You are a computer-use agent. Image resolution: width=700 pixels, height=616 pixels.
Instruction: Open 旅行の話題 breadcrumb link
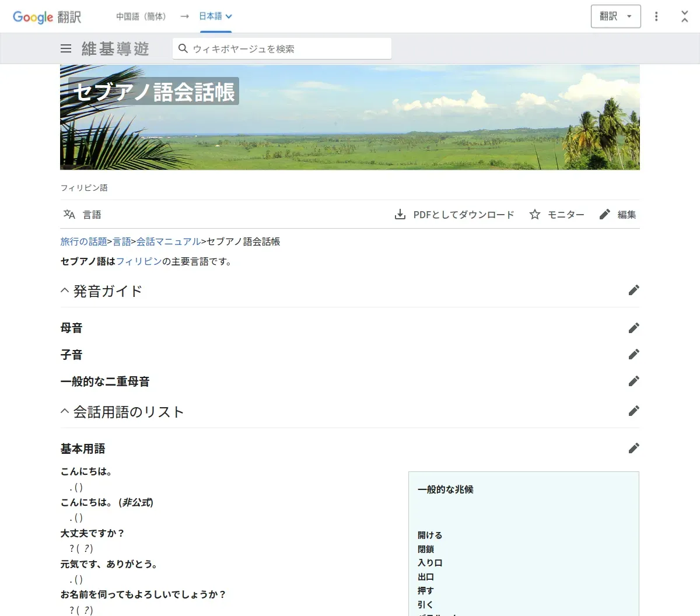coord(84,242)
